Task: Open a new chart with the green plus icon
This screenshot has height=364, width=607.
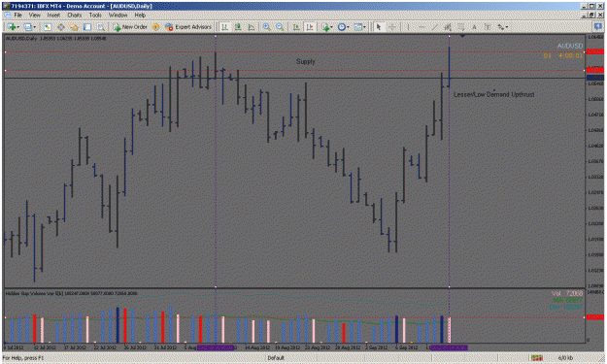Action: click(x=12, y=27)
